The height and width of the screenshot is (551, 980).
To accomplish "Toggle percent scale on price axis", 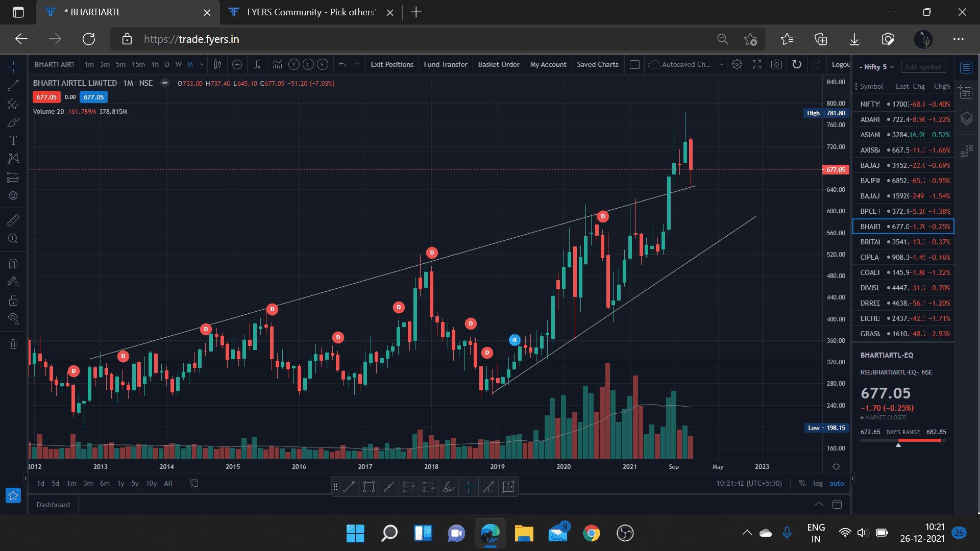I will (802, 483).
